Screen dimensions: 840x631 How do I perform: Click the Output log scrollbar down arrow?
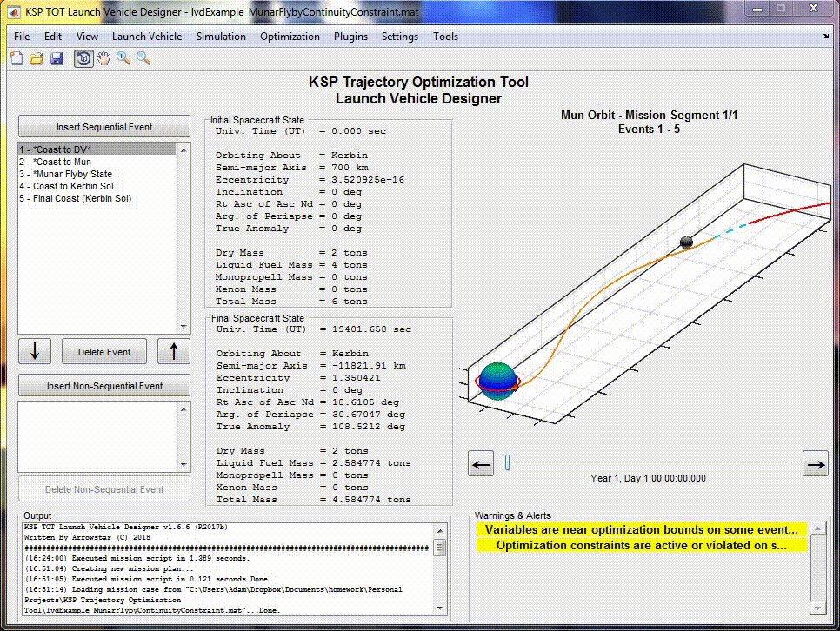[x=440, y=608]
